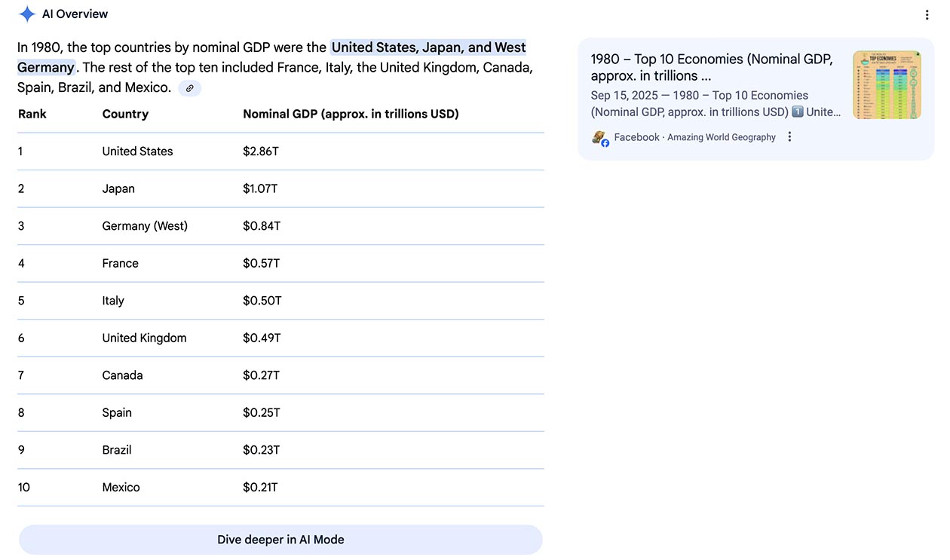Click the United Kingdom country cell
This screenshot has height=560, width=950.
(144, 338)
